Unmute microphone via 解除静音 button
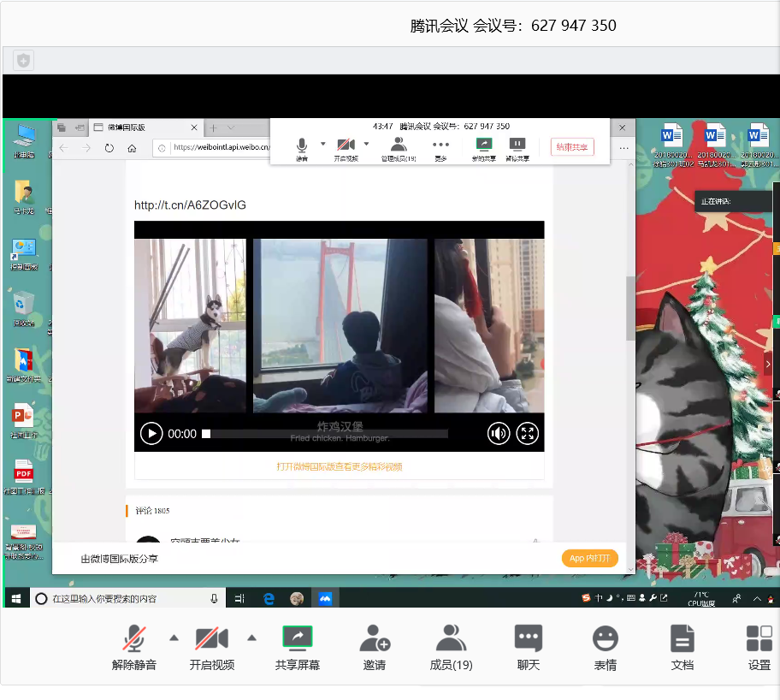The width and height of the screenshot is (780, 700). tap(133, 647)
